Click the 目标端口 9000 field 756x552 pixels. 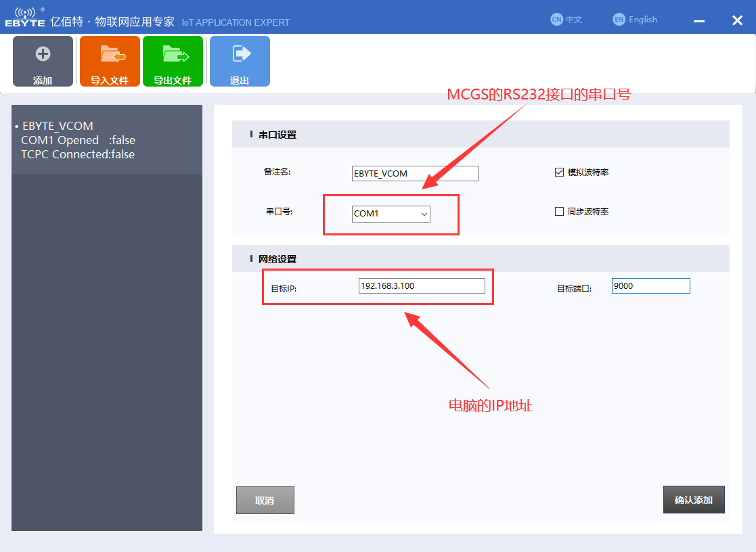point(650,285)
